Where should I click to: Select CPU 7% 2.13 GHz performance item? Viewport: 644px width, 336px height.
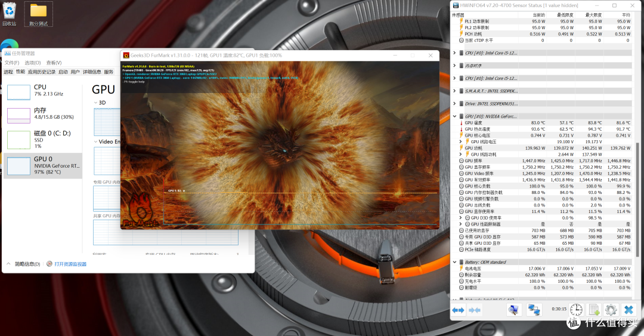(x=43, y=91)
